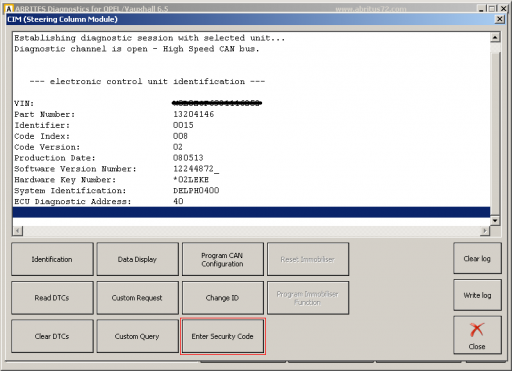Image resolution: width=512 pixels, height=371 pixels.
Task: Click System Identification value DELPH0400
Action: [196, 190]
